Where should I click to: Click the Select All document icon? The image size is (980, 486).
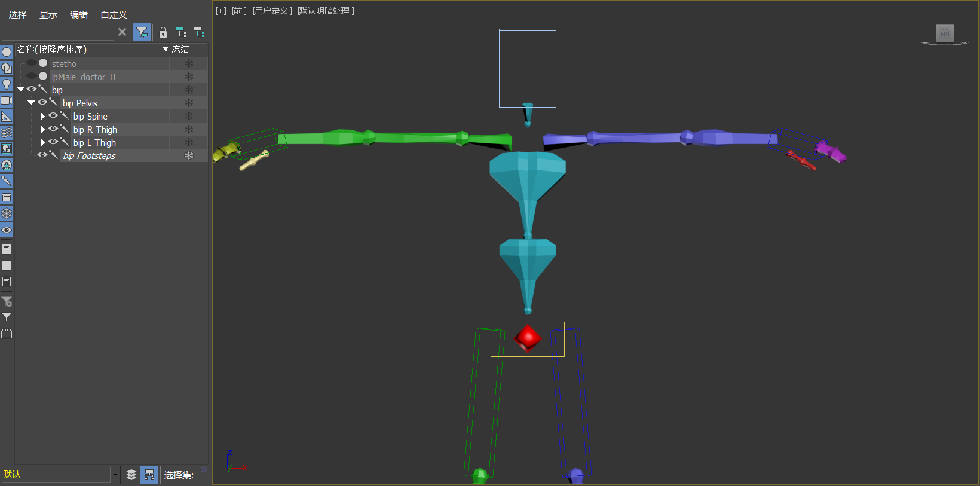click(7, 249)
